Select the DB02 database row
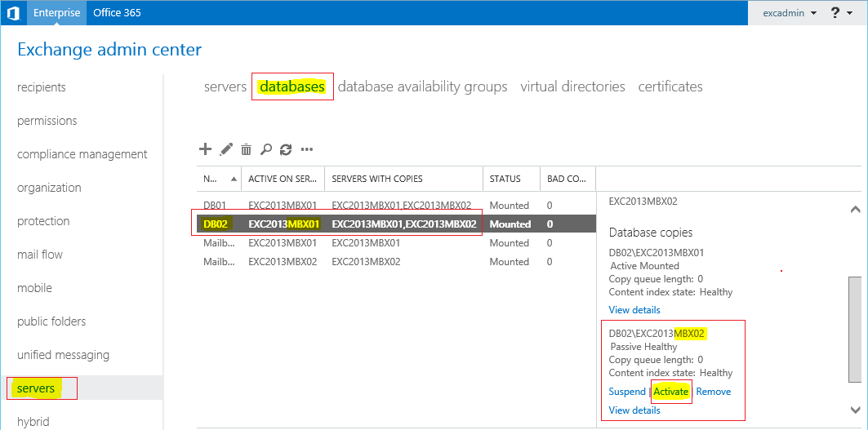 click(396, 224)
